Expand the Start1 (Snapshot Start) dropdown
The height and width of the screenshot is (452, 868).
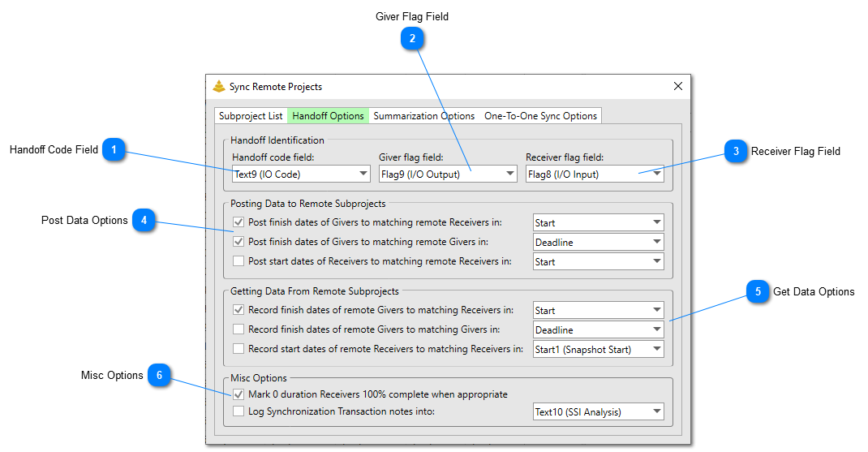[x=599, y=349]
